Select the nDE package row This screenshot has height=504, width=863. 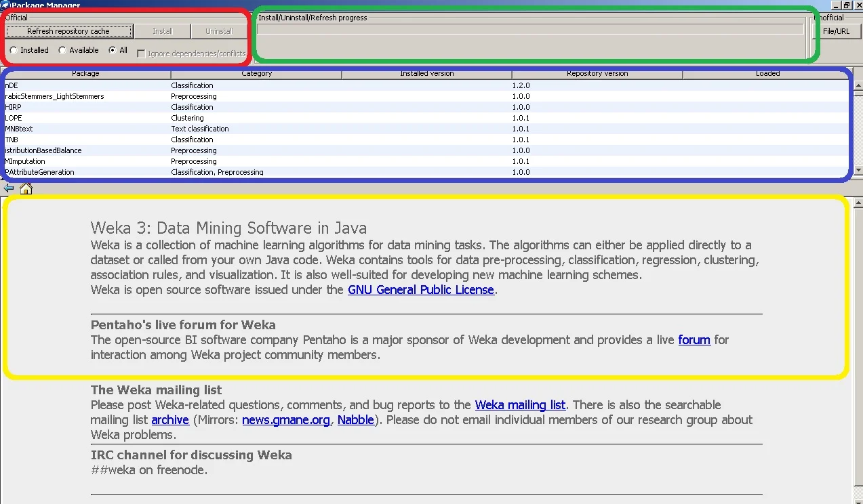[x=426, y=85]
